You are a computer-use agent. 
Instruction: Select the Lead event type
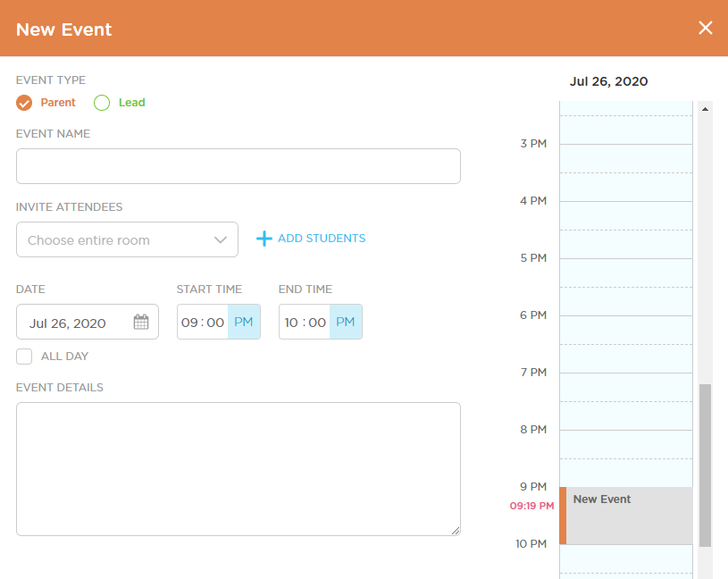click(x=101, y=103)
